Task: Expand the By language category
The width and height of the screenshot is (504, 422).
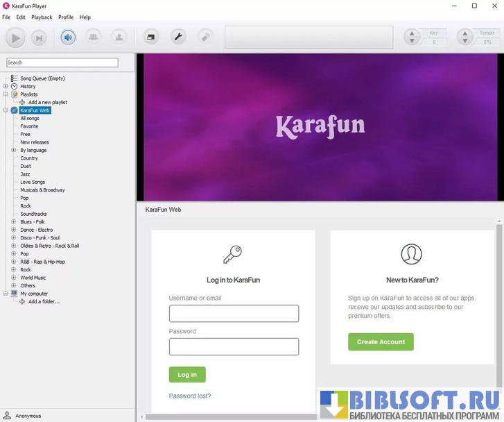Action: point(13,150)
